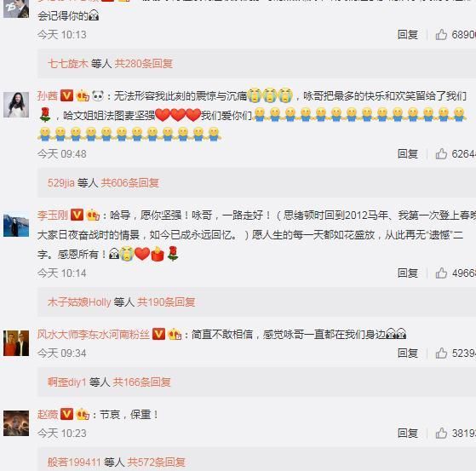
Task: Open 孙茜's profile avatar
Action: [16, 105]
